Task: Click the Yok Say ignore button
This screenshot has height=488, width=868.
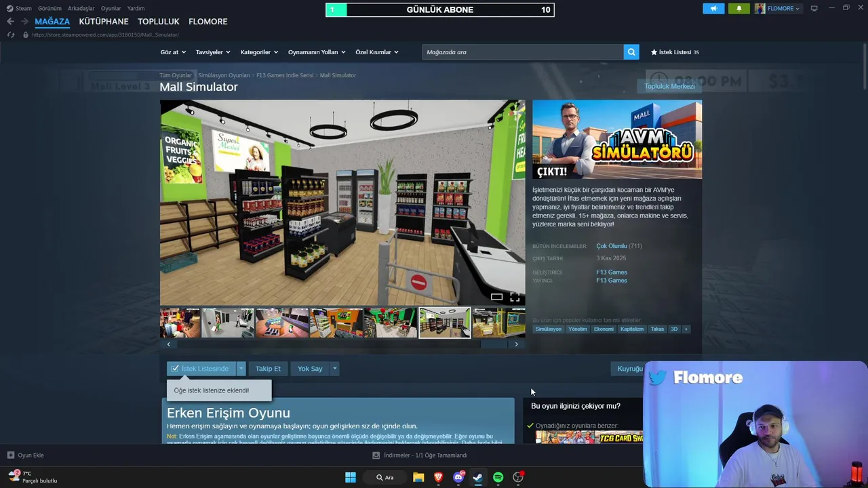Action: (x=310, y=369)
